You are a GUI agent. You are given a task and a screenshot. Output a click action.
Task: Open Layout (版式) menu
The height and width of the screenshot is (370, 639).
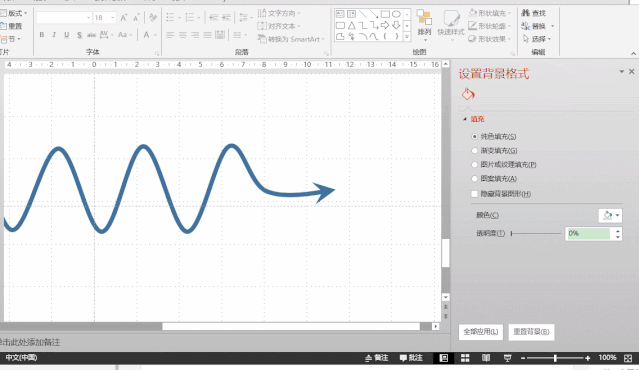(14, 13)
